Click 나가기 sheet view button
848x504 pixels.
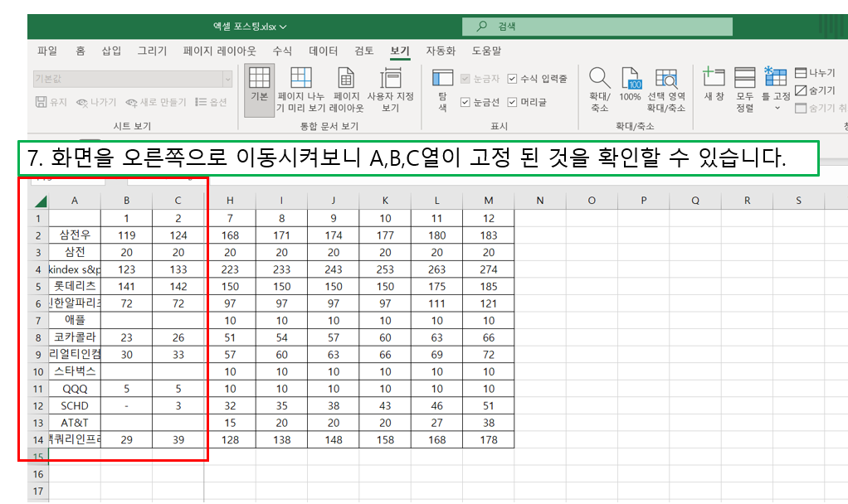[96, 102]
